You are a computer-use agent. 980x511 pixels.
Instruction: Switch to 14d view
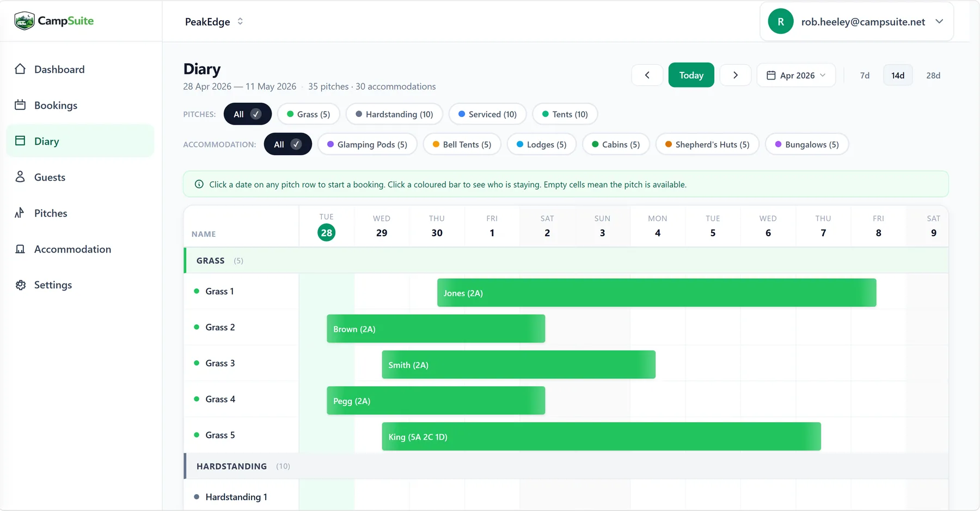pyautogui.click(x=898, y=75)
